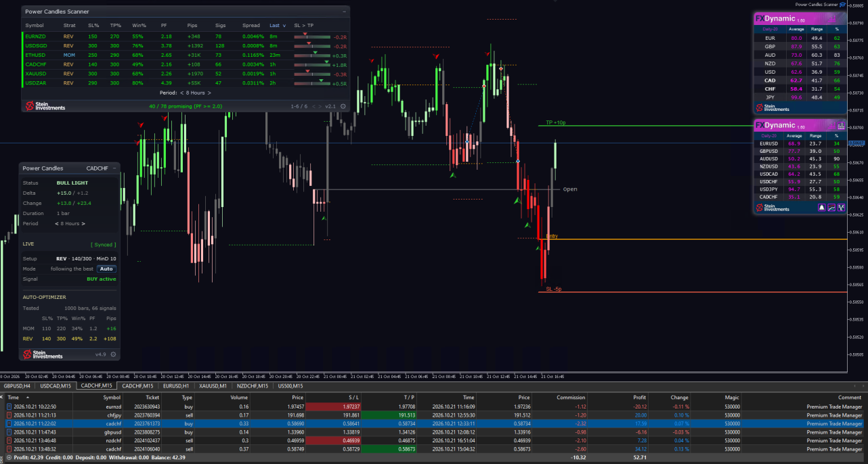The image size is (868, 464).
Task: Sort scanner by Win% column header
Action: (x=139, y=25)
